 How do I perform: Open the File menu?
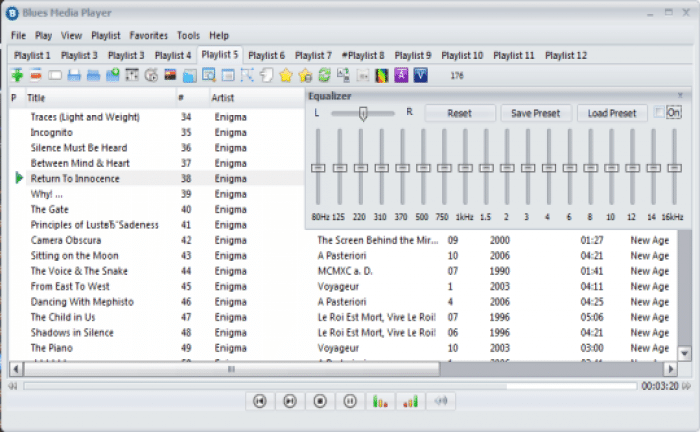18,36
